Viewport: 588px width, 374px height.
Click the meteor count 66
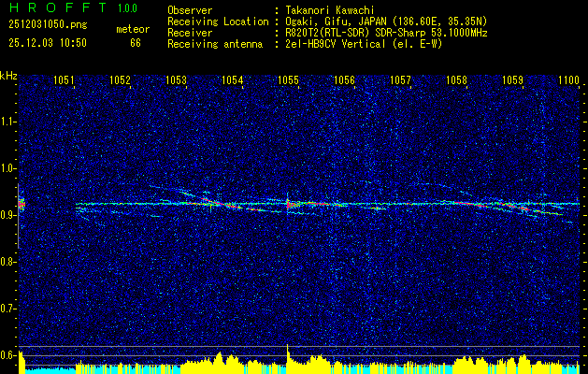(x=136, y=43)
